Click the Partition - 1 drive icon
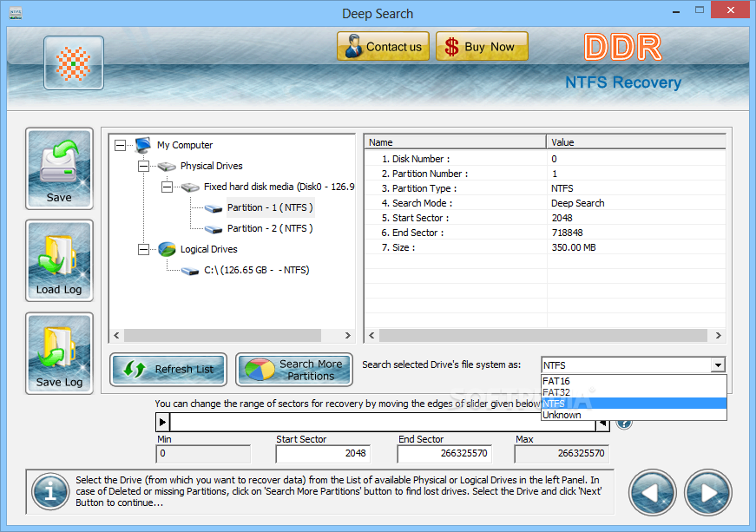 click(x=214, y=208)
